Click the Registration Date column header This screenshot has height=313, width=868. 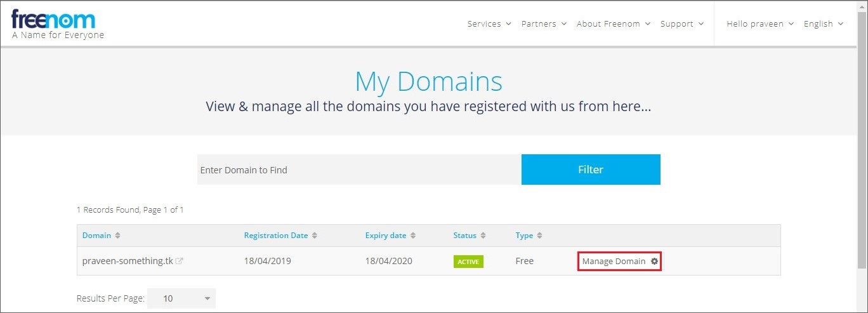click(x=276, y=236)
